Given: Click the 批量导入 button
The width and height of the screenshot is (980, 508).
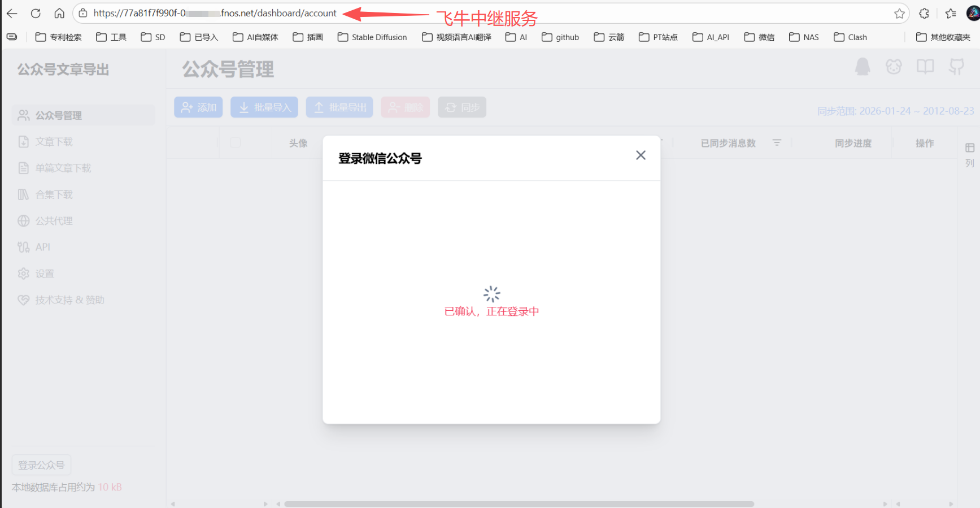Looking at the screenshot, I should 264,107.
